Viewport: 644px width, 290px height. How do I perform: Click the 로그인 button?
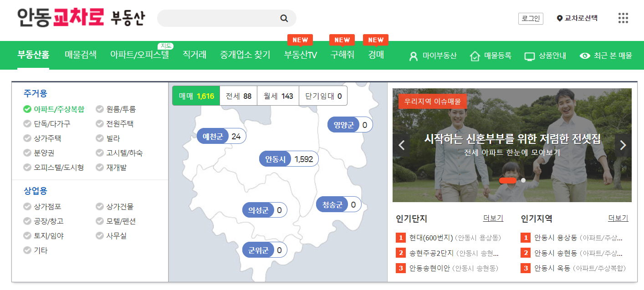(531, 19)
